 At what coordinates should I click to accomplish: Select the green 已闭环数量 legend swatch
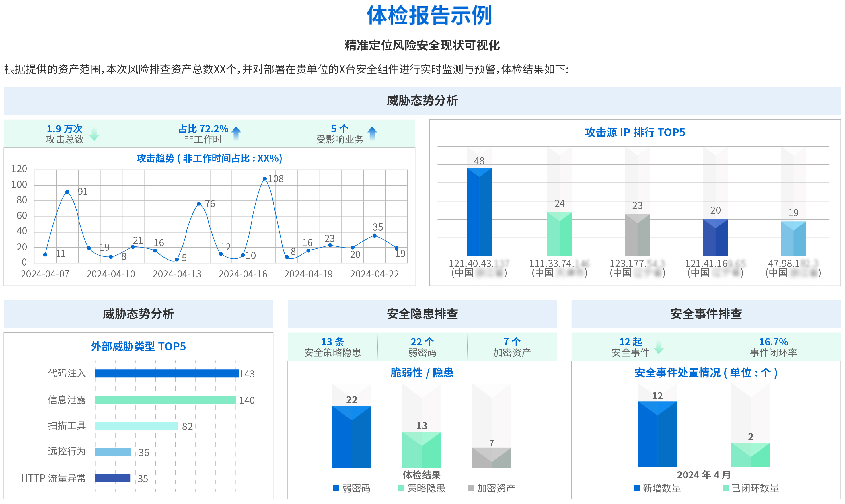725,488
